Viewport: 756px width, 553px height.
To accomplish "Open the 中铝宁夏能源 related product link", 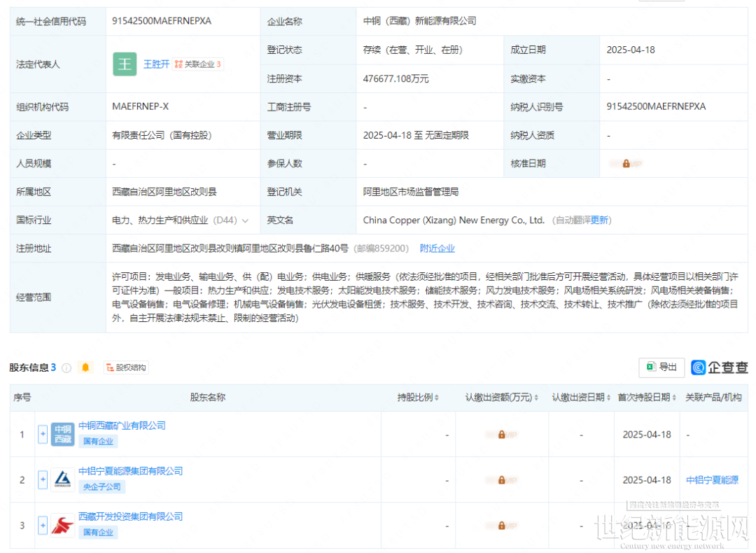I will [712, 480].
